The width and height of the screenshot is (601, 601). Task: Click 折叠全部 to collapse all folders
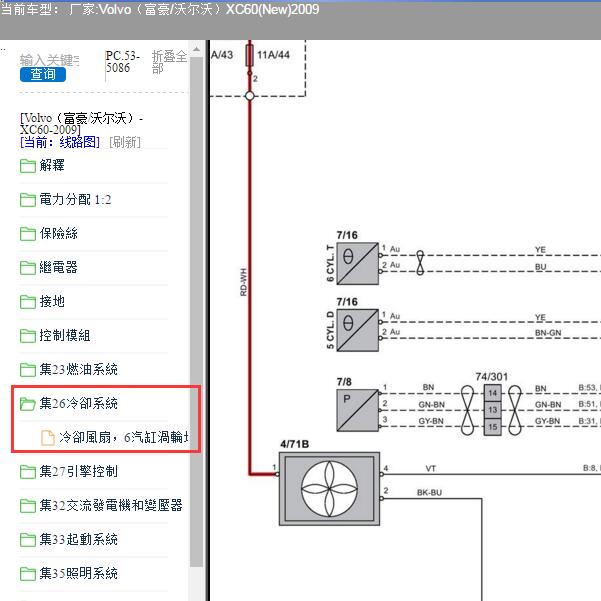[x=169, y=62]
